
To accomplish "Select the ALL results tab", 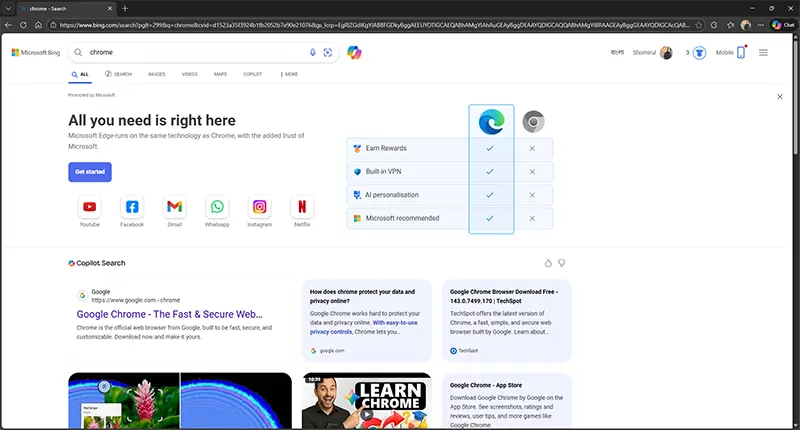I will (80, 74).
